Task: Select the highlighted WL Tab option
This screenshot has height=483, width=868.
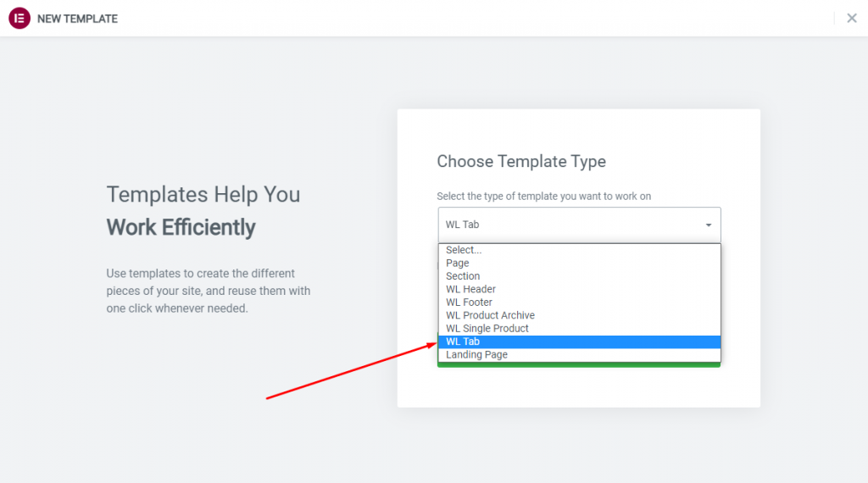Action: (x=579, y=342)
